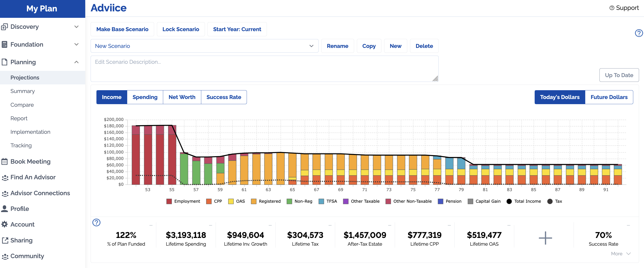Open the New Scenario dropdown

tap(204, 46)
